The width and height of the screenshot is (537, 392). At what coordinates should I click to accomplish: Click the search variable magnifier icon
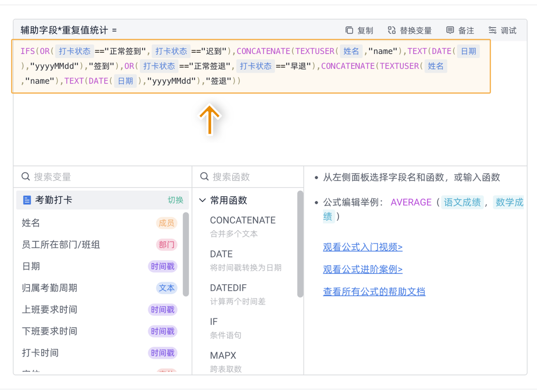point(26,177)
